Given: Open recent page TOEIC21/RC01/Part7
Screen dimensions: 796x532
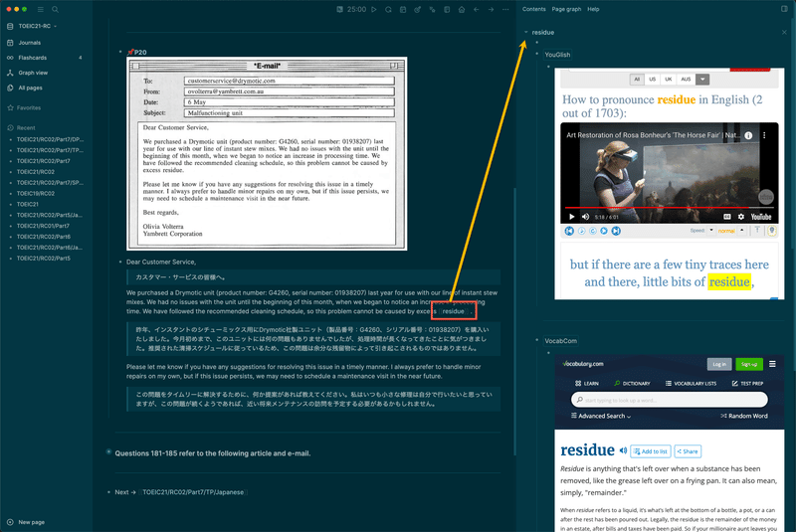Looking at the screenshot, I should 43,226.
